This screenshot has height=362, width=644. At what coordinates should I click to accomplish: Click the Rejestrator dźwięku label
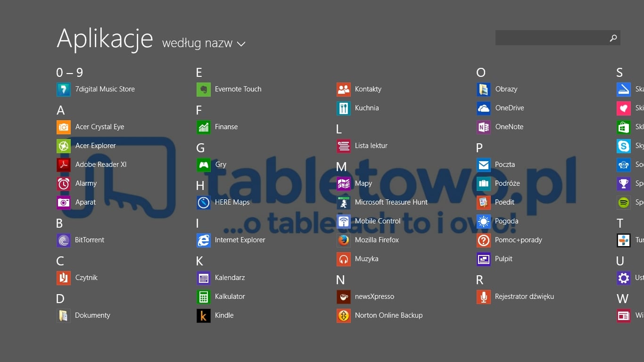point(524,296)
